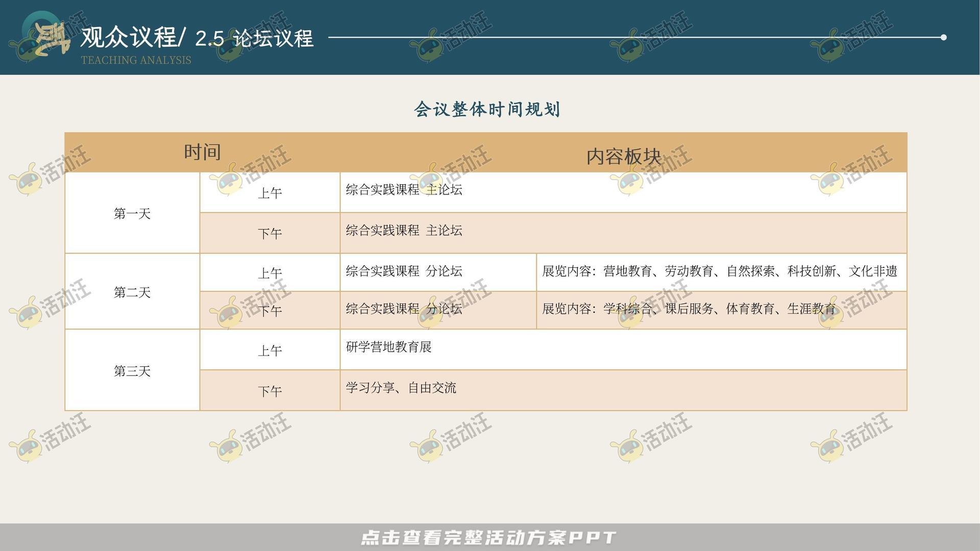Expand the 研学营地教育展 cell details

click(x=388, y=347)
